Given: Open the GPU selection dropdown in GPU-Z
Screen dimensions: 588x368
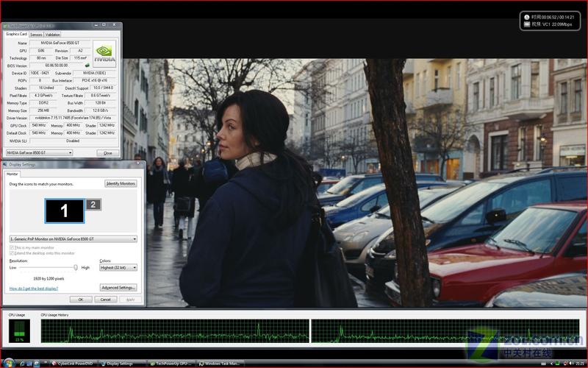Looking at the screenshot, I should point(40,153).
